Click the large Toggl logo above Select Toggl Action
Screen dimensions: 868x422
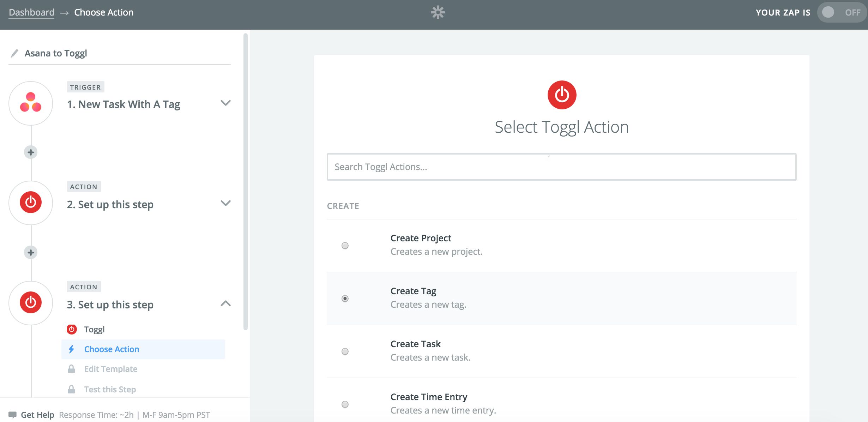pos(562,95)
